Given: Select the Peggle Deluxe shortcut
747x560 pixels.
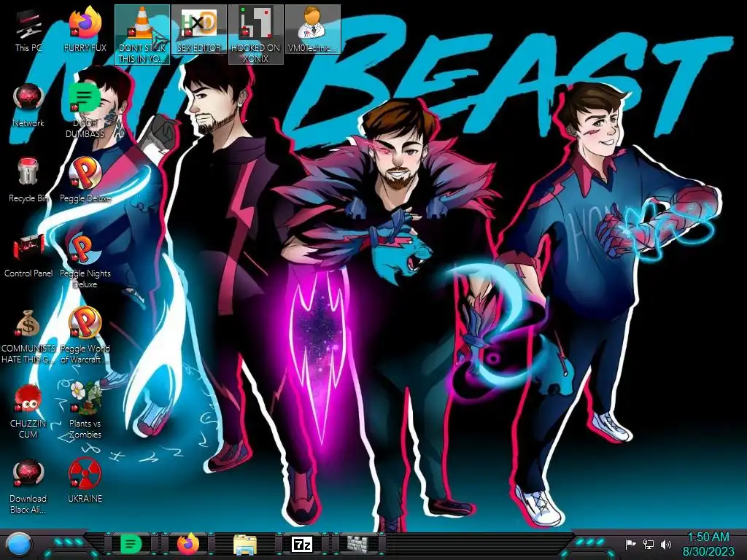Looking at the screenshot, I should [x=85, y=181].
